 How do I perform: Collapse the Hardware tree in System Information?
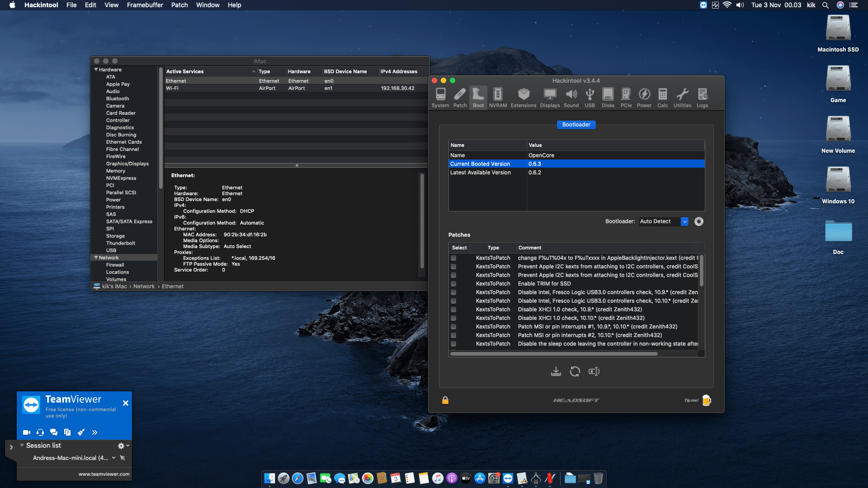click(96, 70)
